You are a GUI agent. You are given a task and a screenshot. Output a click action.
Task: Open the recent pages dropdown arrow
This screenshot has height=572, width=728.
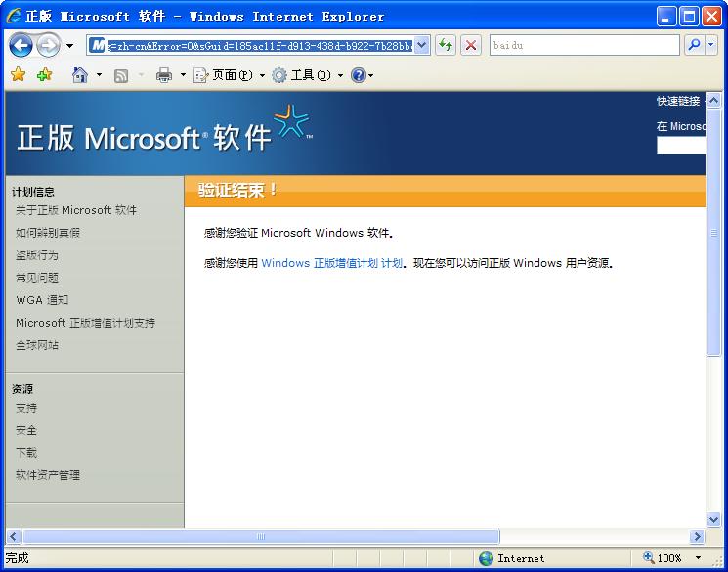(x=69, y=46)
